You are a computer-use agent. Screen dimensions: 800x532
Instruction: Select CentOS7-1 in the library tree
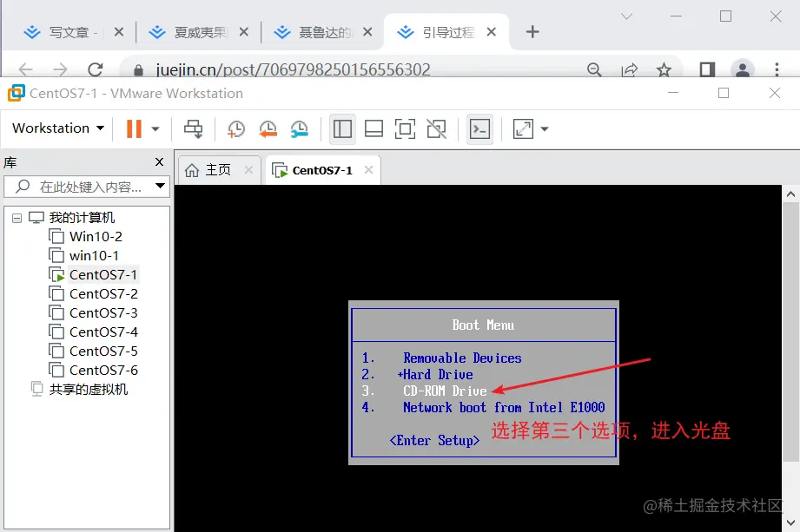coord(103,274)
